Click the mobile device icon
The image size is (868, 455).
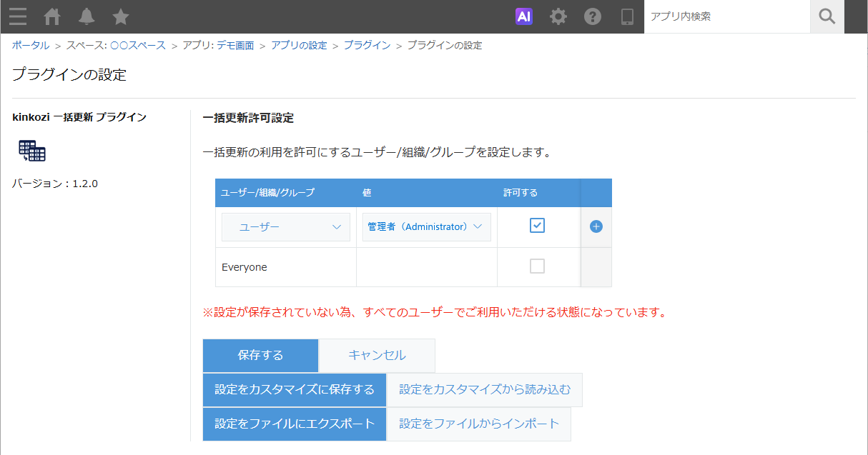tap(627, 16)
